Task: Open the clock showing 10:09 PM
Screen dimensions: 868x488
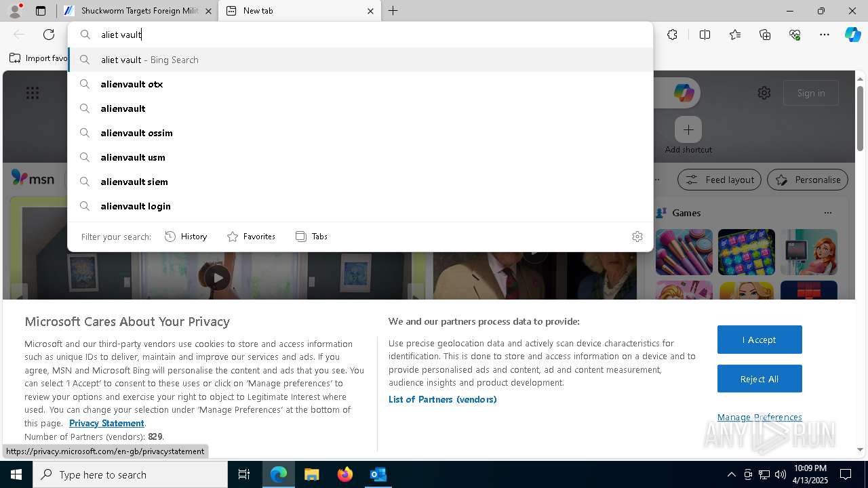Action: (x=810, y=474)
